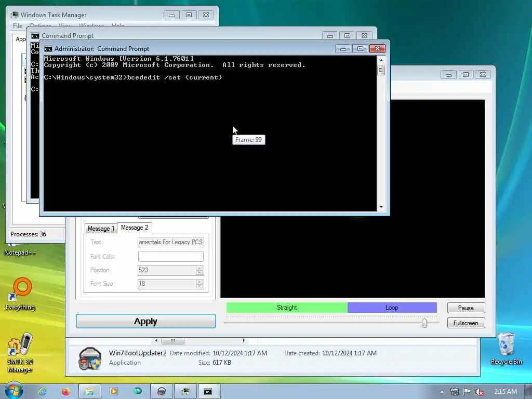Screen dimensions: 532x399
Task: Click the Pause button
Action: point(466,308)
